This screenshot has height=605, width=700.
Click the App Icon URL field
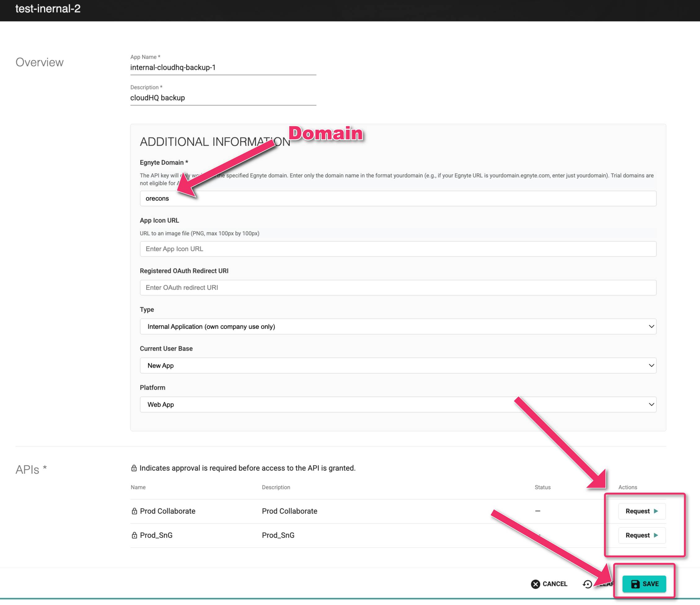tap(398, 249)
